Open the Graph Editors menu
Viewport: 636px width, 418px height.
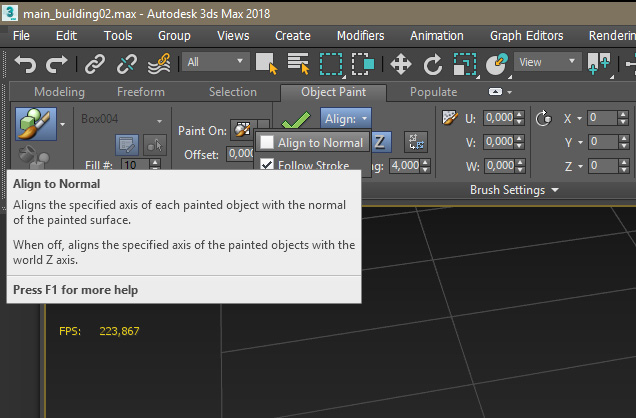tap(526, 36)
